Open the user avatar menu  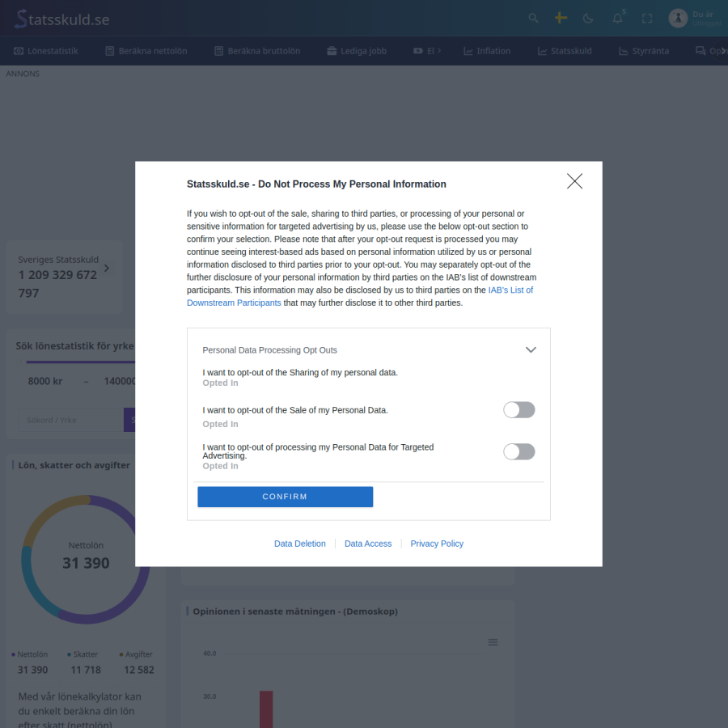678,19
